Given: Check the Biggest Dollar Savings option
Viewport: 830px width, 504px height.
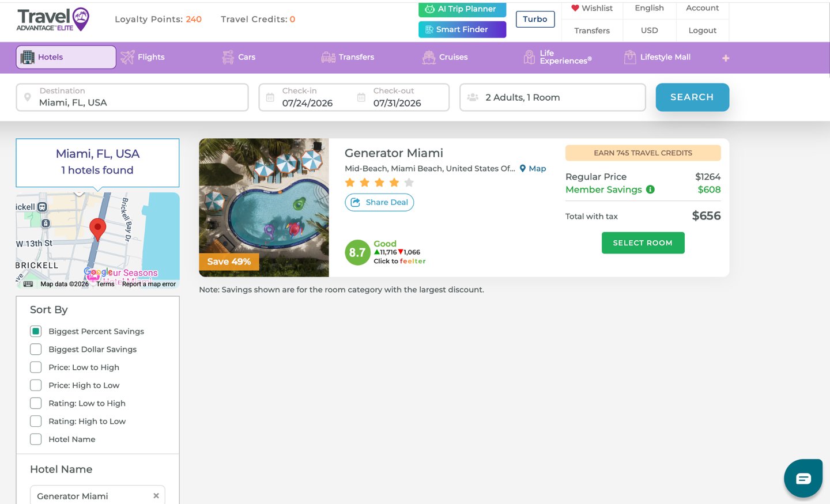Looking at the screenshot, I should (x=36, y=349).
